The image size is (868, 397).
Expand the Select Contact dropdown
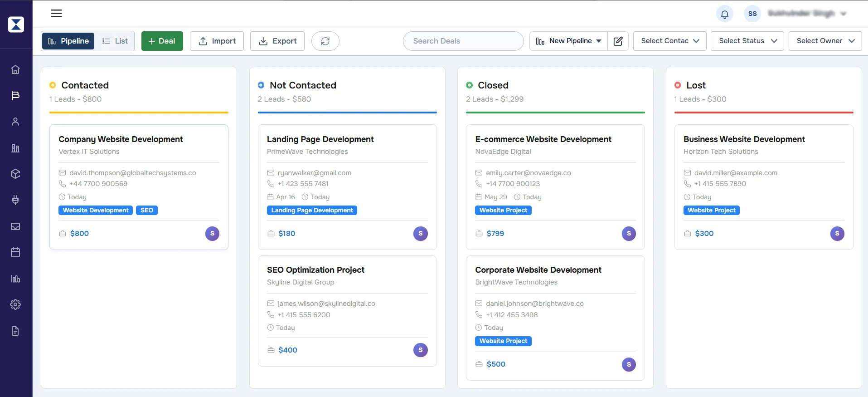click(669, 41)
